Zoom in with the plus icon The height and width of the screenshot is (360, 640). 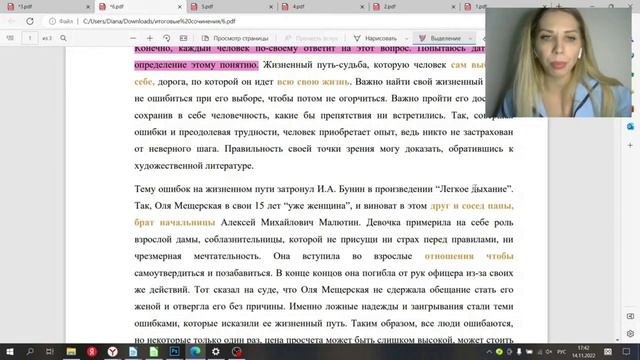[x=150, y=38]
